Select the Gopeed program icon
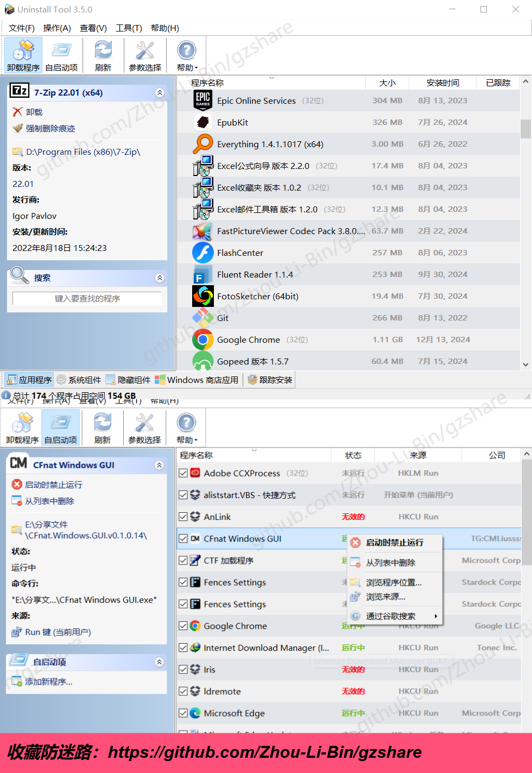Image resolution: width=532 pixels, height=773 pixels. 203,361
